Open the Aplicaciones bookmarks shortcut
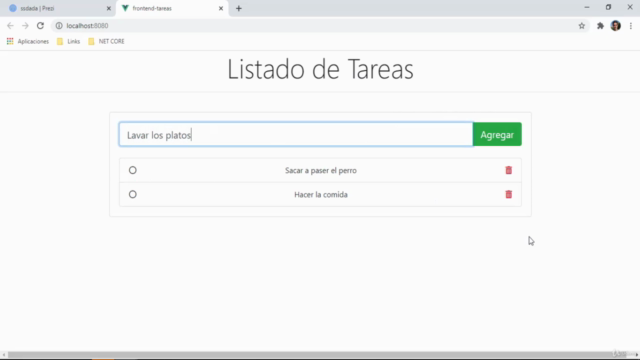The width and height of the screenshot is (640, 360). [x=28, y=41]
